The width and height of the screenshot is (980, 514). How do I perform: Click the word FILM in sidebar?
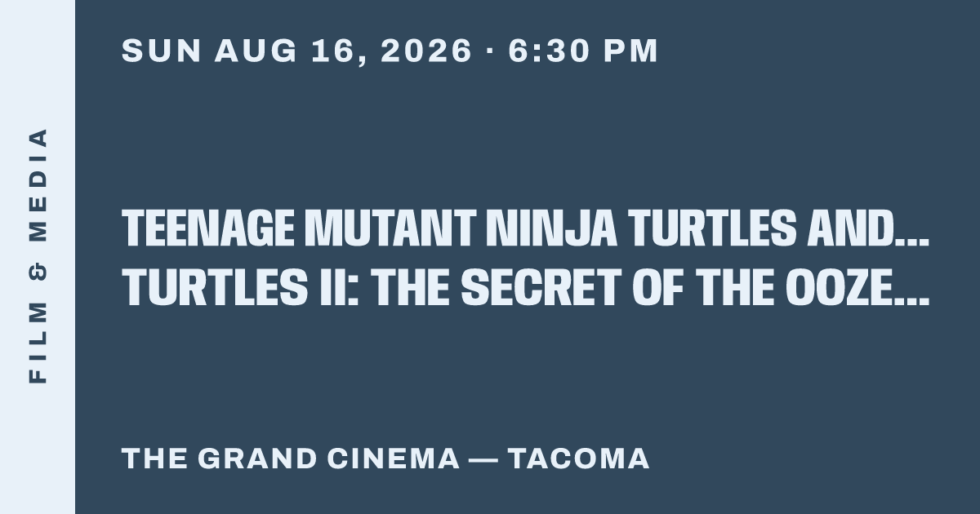(x=38, y=343)
